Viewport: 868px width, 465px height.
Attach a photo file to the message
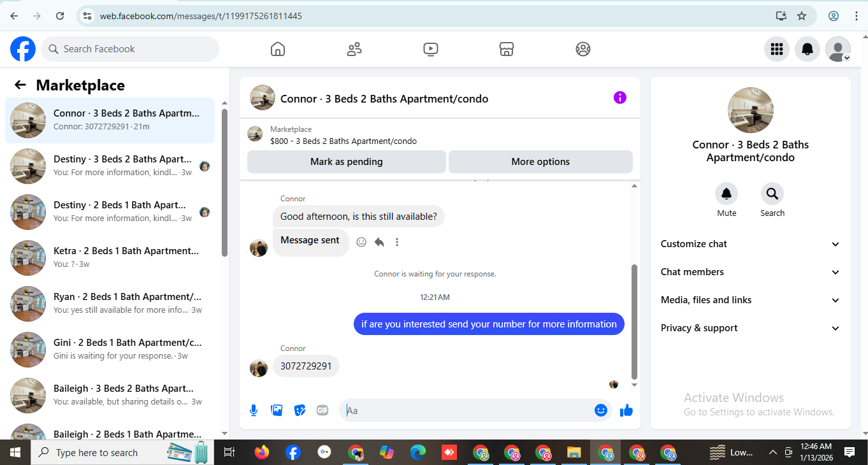277,410
